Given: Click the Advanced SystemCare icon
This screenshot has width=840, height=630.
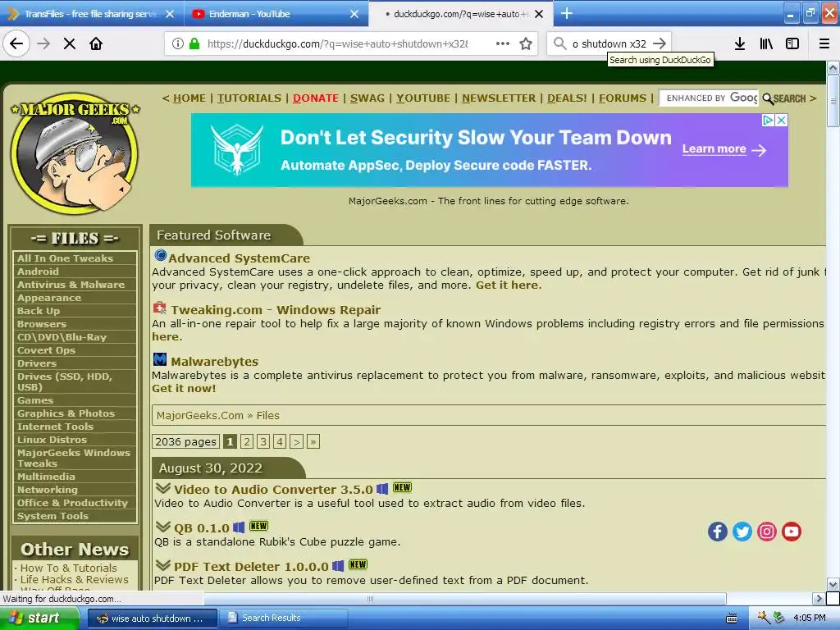Looking at the screenshot, I should tap(160, 256).
